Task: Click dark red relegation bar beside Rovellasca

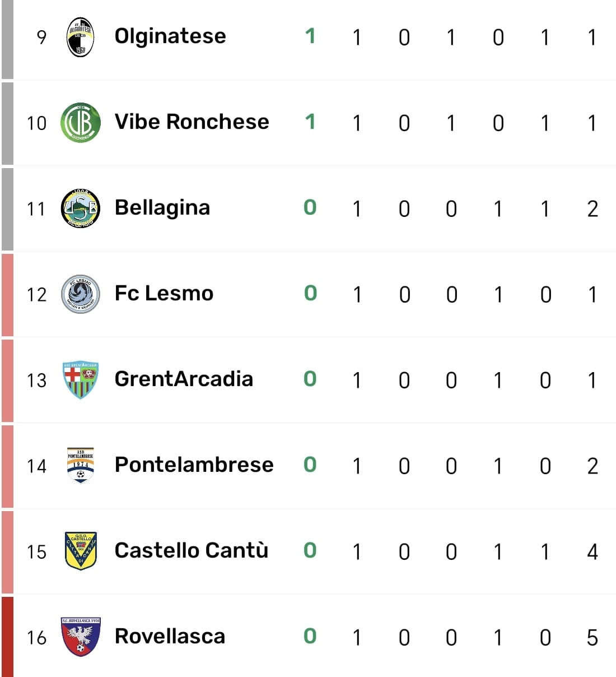Action: tap(7, 637)
